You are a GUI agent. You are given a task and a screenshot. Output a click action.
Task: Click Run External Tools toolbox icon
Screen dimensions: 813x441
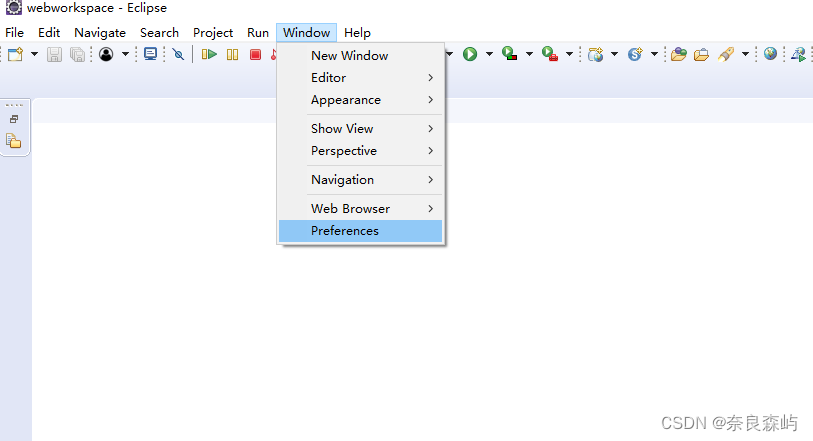click(x=550, y=54)
